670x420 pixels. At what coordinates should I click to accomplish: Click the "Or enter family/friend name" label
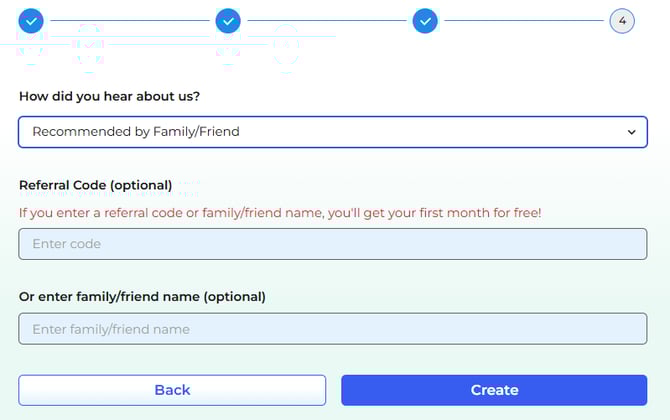142,296
